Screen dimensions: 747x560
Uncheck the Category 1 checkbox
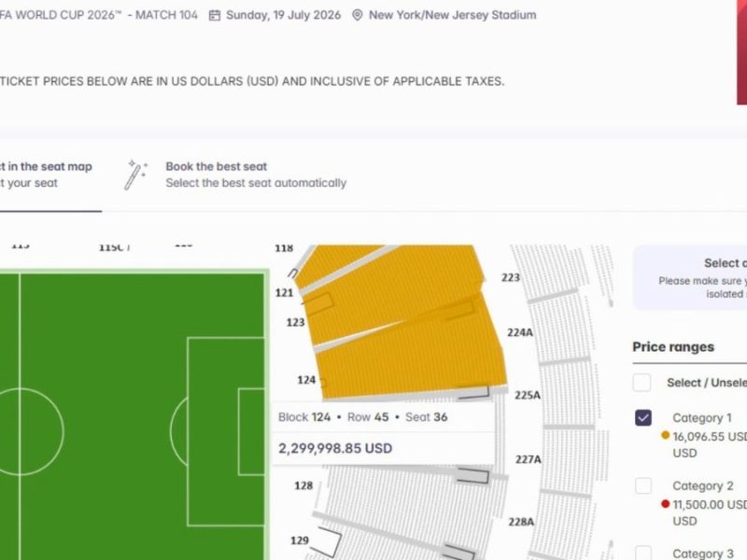pos(641,417)
